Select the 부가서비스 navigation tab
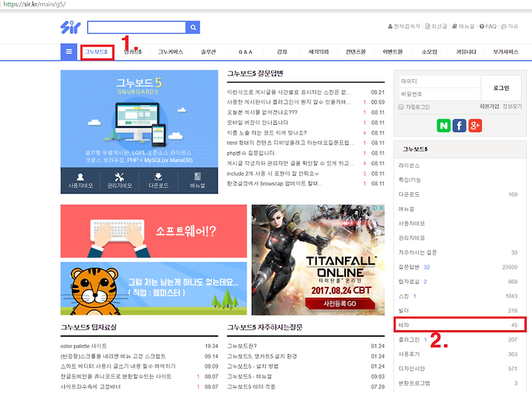The image size is (532, 393). pos(505,52)
